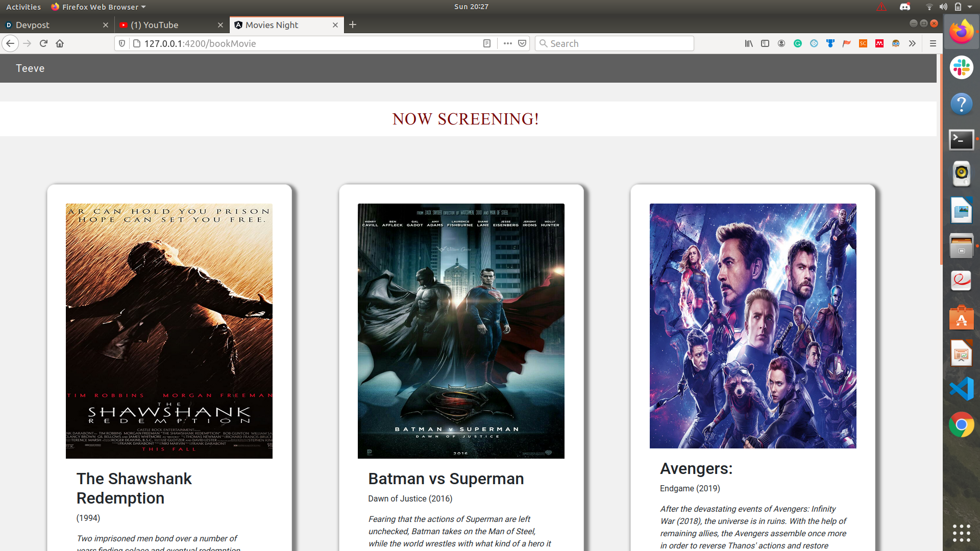
Task: Launch Visual Studio Code from dock
Action: [961, 389]
